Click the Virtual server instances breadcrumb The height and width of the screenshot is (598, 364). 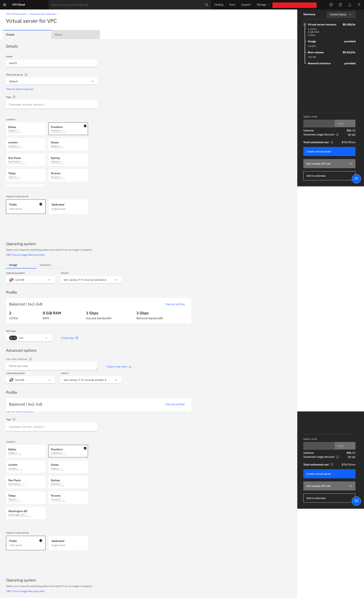point(43,14)
